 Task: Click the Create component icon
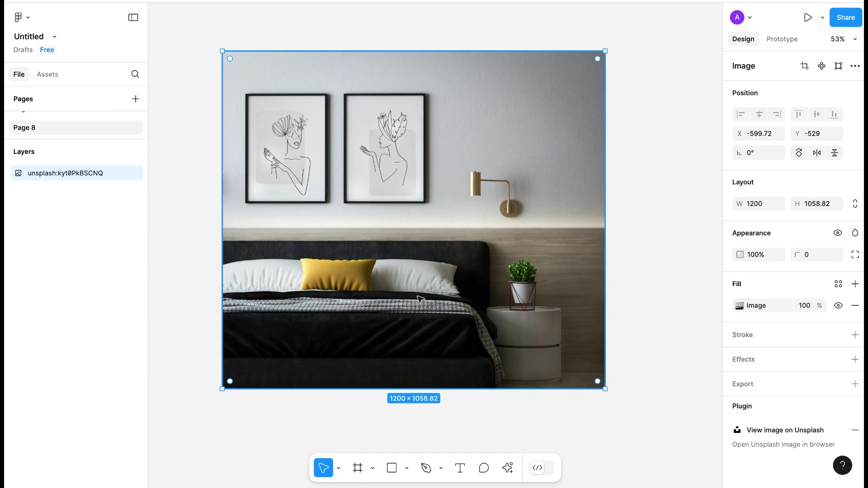(821, 66)
